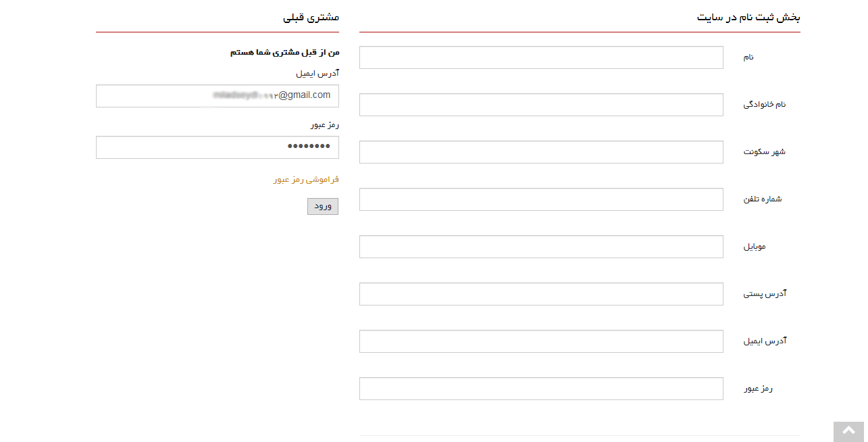Click the scroll-to-top arrow icon

point(848,431)
